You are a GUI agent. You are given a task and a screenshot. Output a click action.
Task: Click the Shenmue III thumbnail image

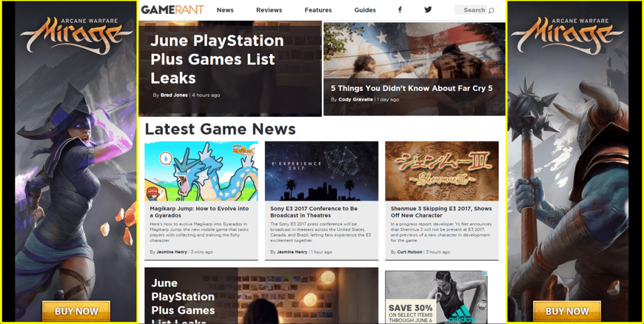[x=442, y=171]
